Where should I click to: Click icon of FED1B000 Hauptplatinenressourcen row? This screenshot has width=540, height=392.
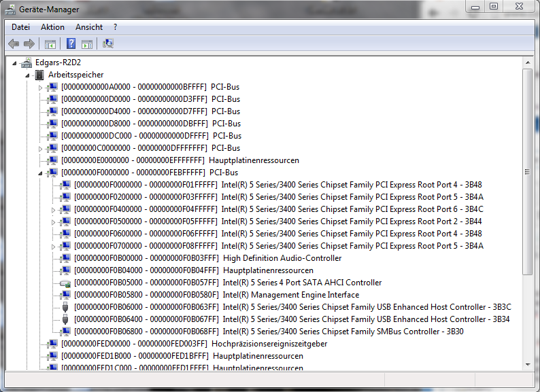pyautogui.click(x=52, y=356)
